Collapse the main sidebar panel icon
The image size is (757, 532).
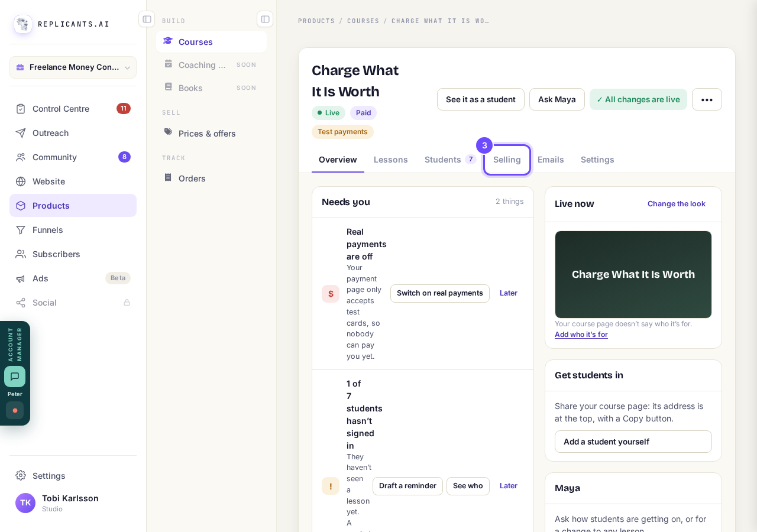pos(147,19)
